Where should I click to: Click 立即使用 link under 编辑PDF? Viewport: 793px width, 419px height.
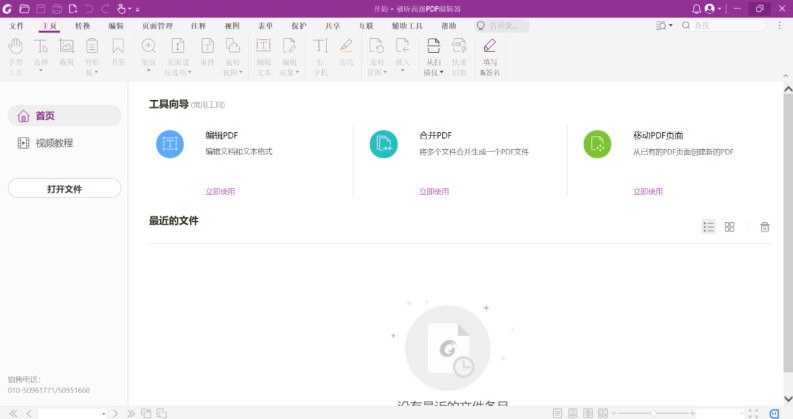[x=221, y=191]
